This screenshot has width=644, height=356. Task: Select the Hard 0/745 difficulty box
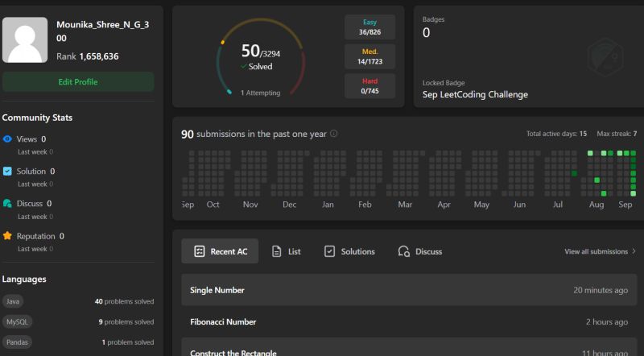point(369,85)
